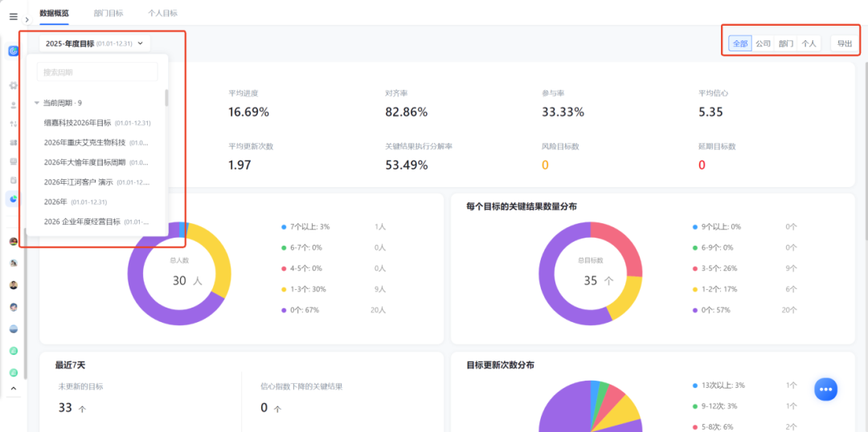This screenshot has width=868, height=432.
Task: Click the 最近7天 heading
Action: 70,365
